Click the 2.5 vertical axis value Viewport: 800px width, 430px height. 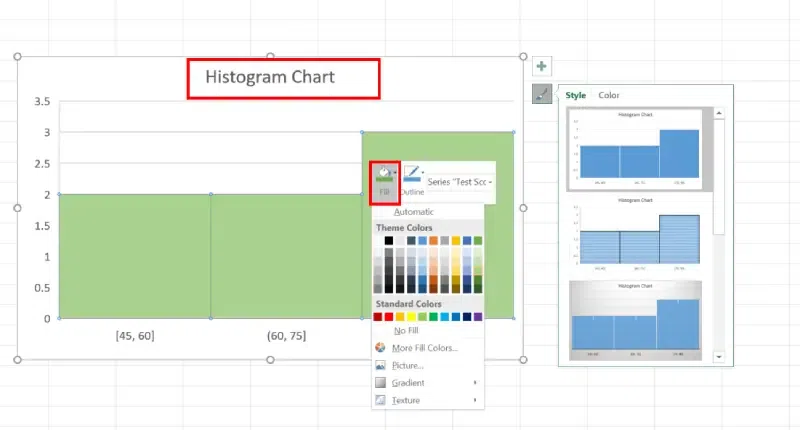pyautogui.click(x=42, y=163)
